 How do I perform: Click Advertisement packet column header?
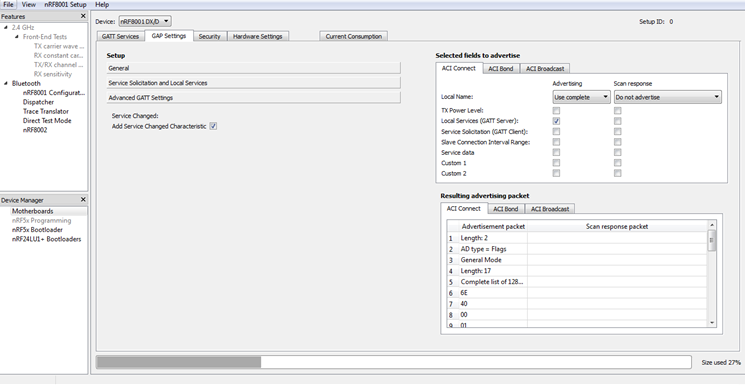pos(493,226)
